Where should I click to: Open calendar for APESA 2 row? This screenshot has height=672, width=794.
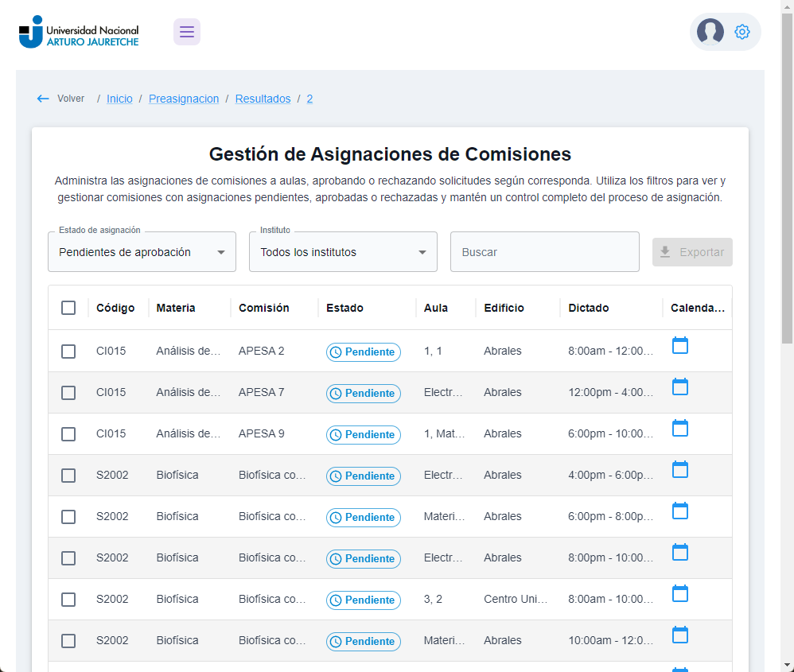point(679,346)
